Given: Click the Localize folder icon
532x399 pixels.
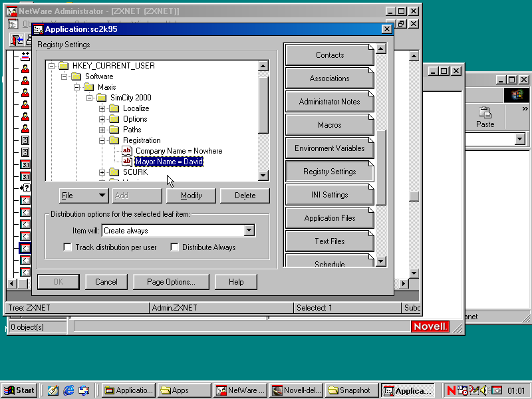Looking at the screenshot, I should 114,108.
